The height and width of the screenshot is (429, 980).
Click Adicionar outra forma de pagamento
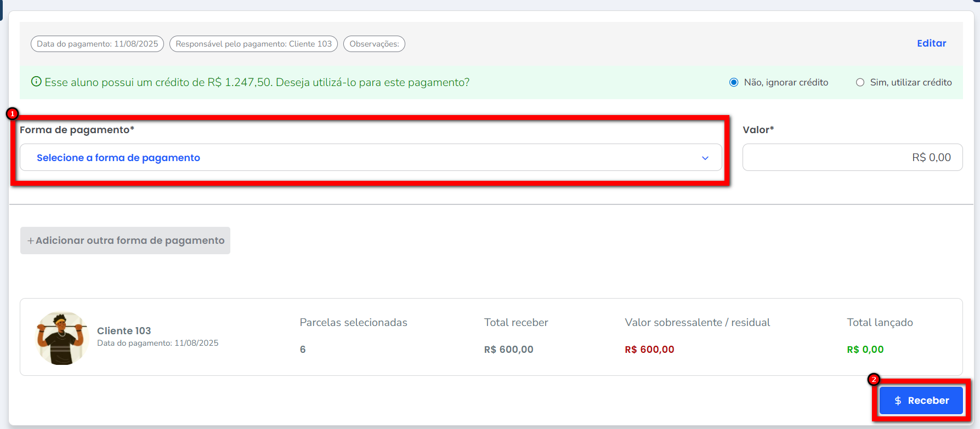125,241
